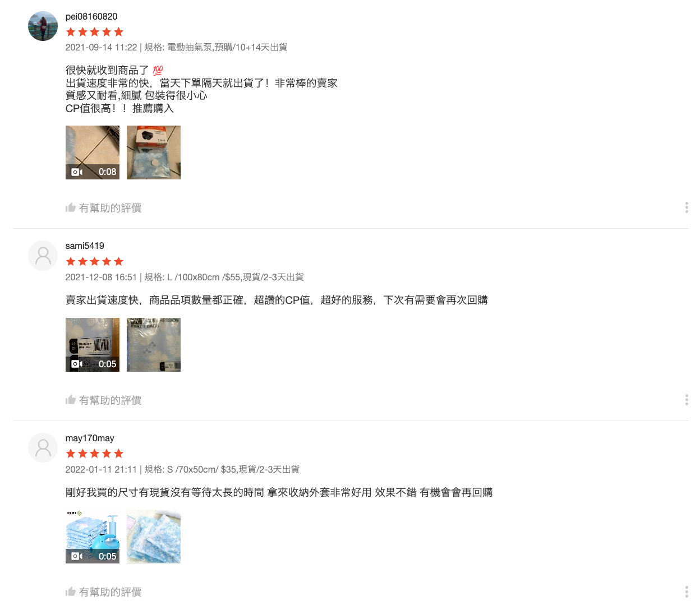Open the three-dot menu for pei08160820's review
Screen dimensions: 700x610
687,207
